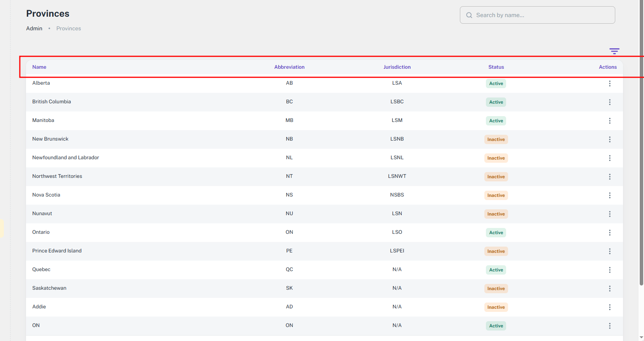Sort by the Name column header
This screenshot has width=644, height=341.
click(x=39, y=67)
